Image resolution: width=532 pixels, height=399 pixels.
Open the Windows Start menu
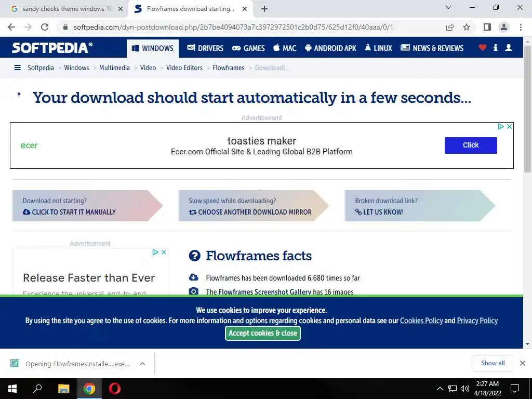[x=12, y=389]
